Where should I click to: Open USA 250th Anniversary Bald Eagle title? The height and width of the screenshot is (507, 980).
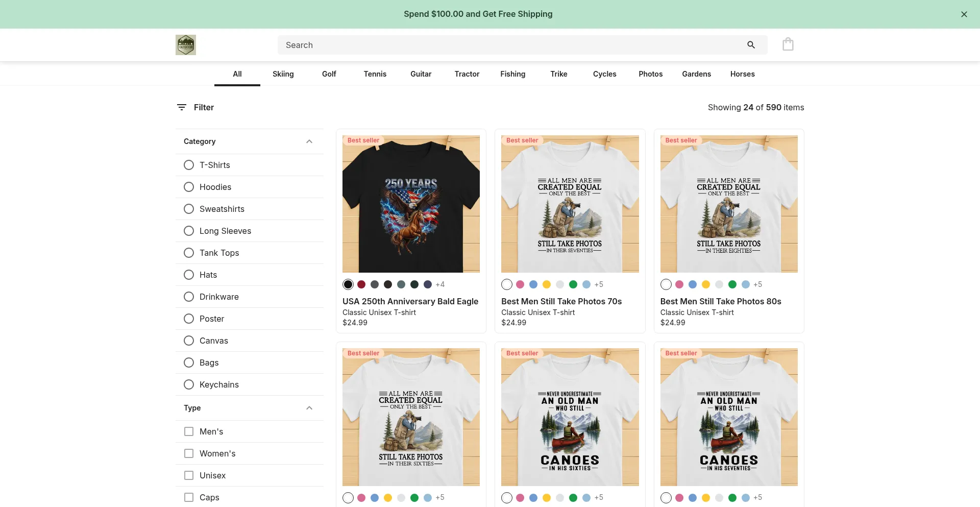pyautogui.click(x=410, y=301)
